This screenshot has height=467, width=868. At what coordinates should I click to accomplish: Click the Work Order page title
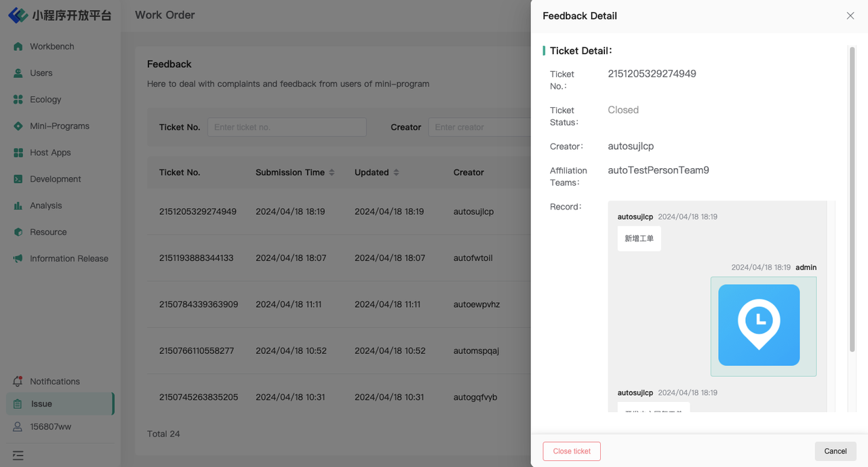(165, 15)
